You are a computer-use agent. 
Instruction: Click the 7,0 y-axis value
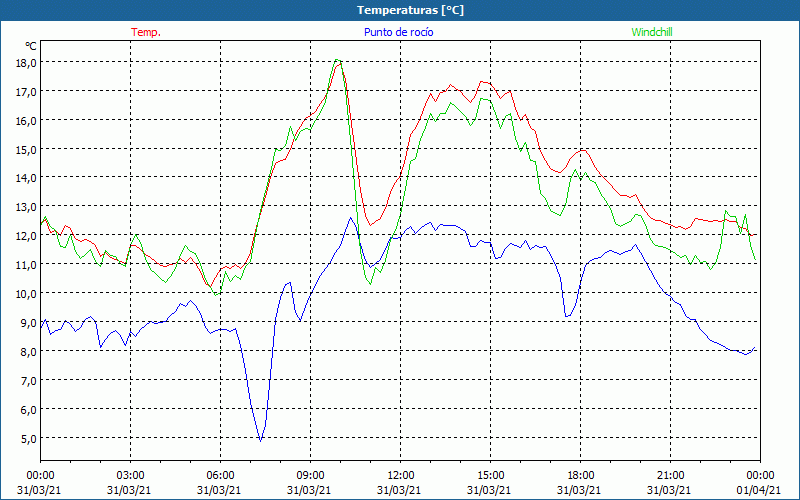(x=29, y=380)
